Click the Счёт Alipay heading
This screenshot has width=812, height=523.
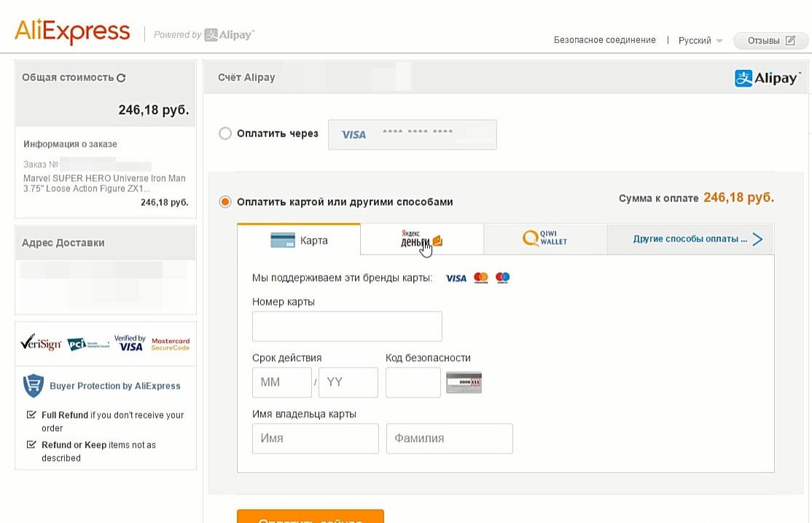click(x=246, y=77)
